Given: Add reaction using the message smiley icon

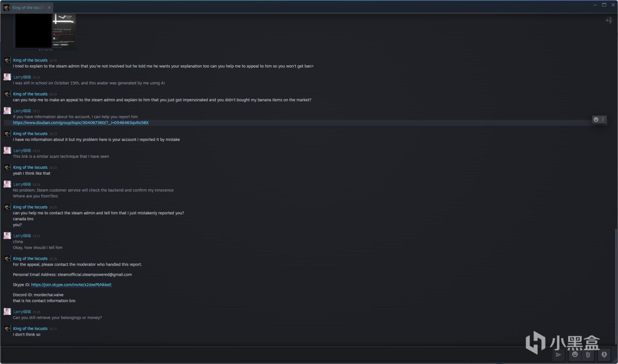Looking at the screenshot, I should click(x=596, y=120).
